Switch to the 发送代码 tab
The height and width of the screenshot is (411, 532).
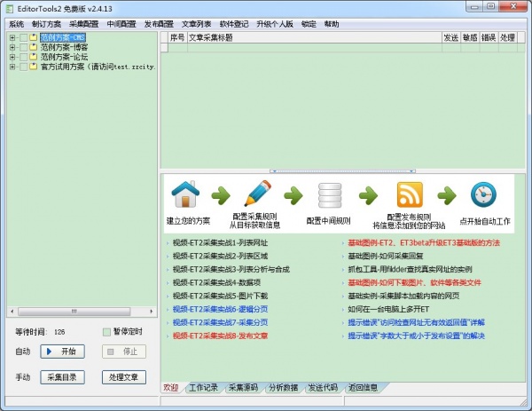click(x=323, y=388)
